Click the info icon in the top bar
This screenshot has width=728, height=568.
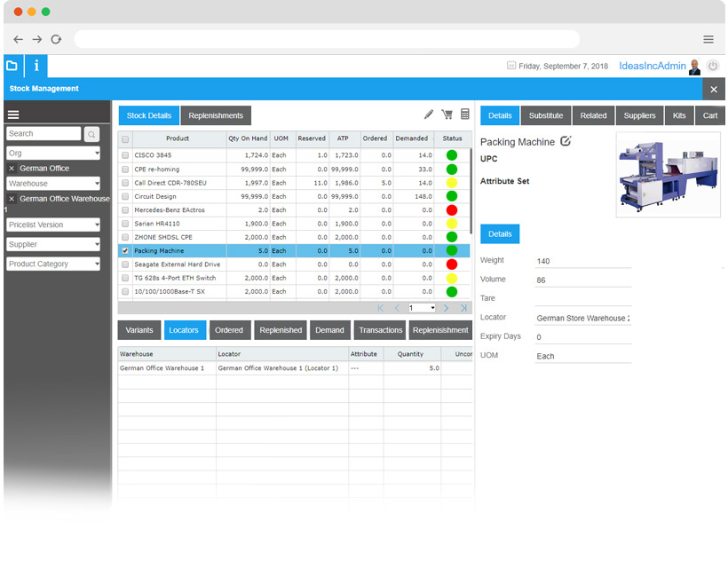[x=36, y=66]
